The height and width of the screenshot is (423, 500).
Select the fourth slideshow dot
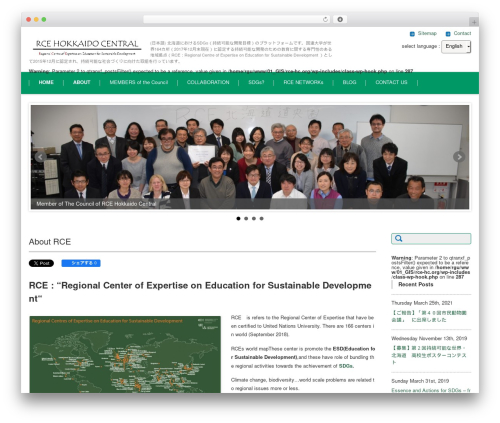tap(261, 219)
